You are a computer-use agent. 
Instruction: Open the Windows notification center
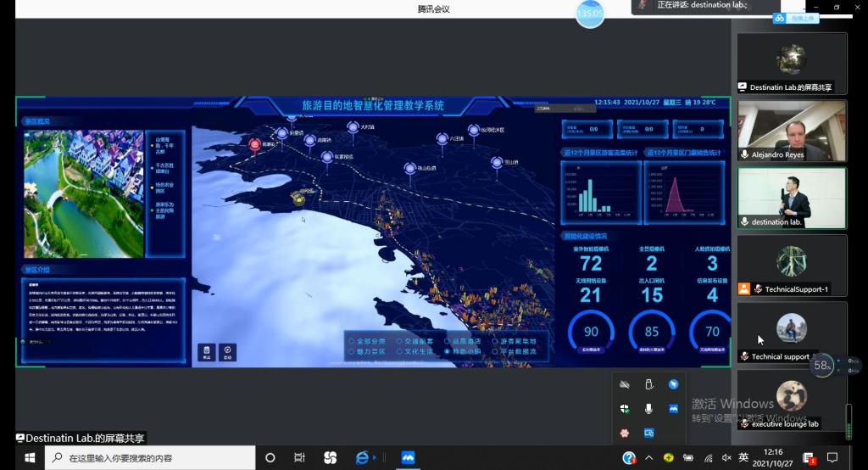832,457
